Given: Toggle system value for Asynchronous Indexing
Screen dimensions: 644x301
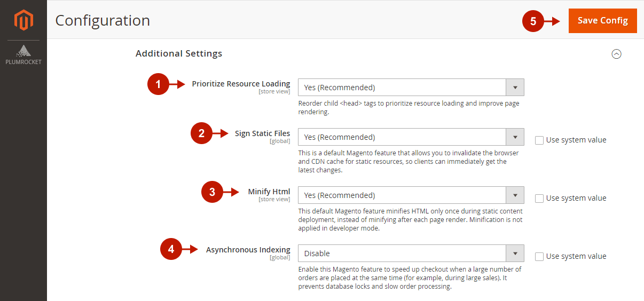Looking at the screenshot, I should [x=539, y=257].
